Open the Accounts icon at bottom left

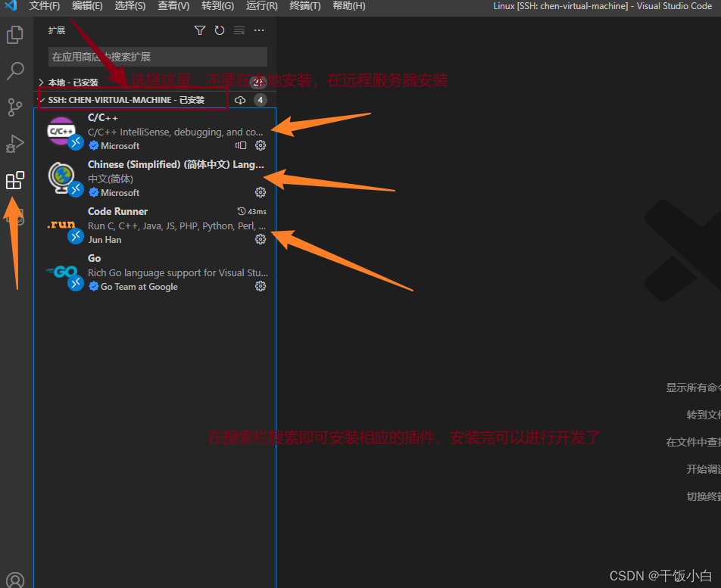(x=15, y=580)
